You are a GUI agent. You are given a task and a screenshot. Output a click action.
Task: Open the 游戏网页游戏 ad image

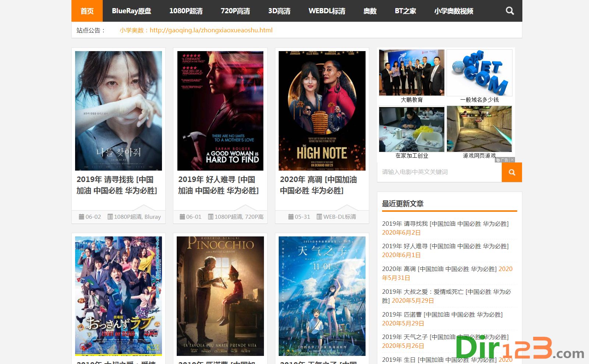click(479, 129)
